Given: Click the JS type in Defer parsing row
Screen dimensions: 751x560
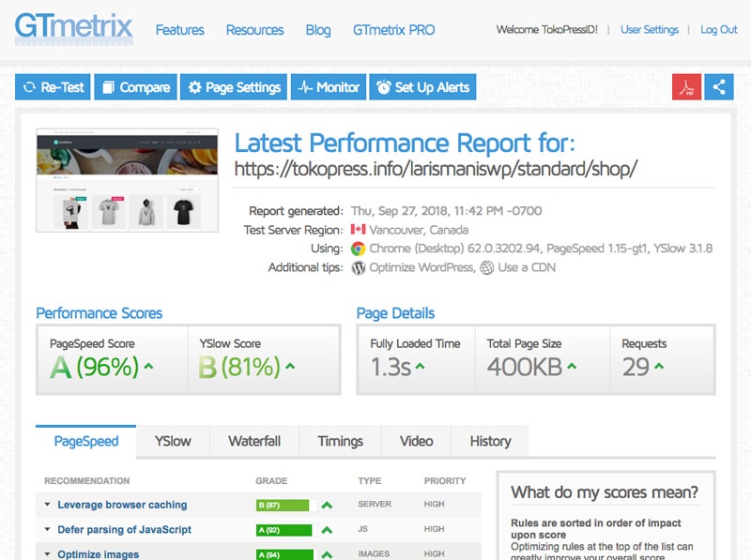Looking at the screenshot, I should [362, 529].
